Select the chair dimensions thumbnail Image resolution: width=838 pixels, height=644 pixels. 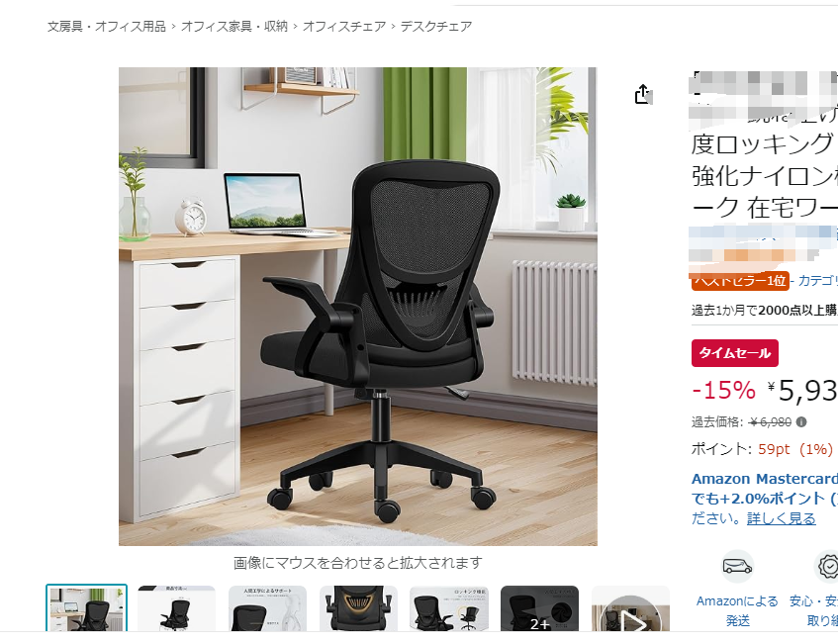(177, 608)
